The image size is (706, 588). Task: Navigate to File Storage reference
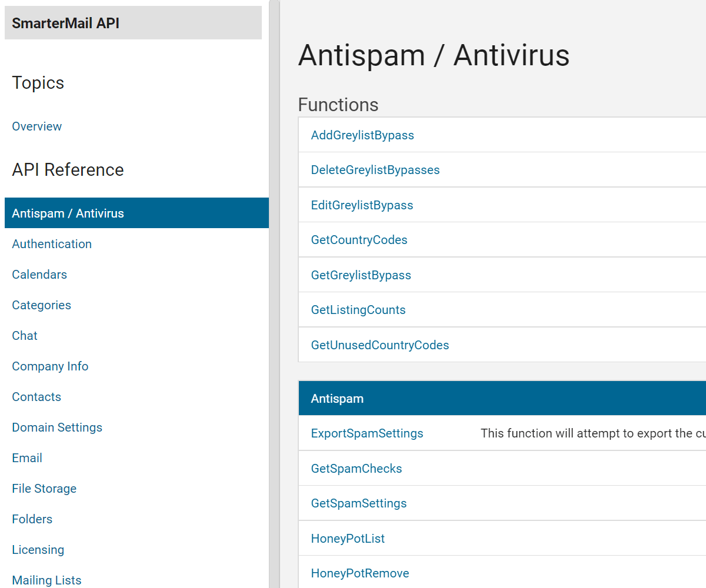(44, 489)
